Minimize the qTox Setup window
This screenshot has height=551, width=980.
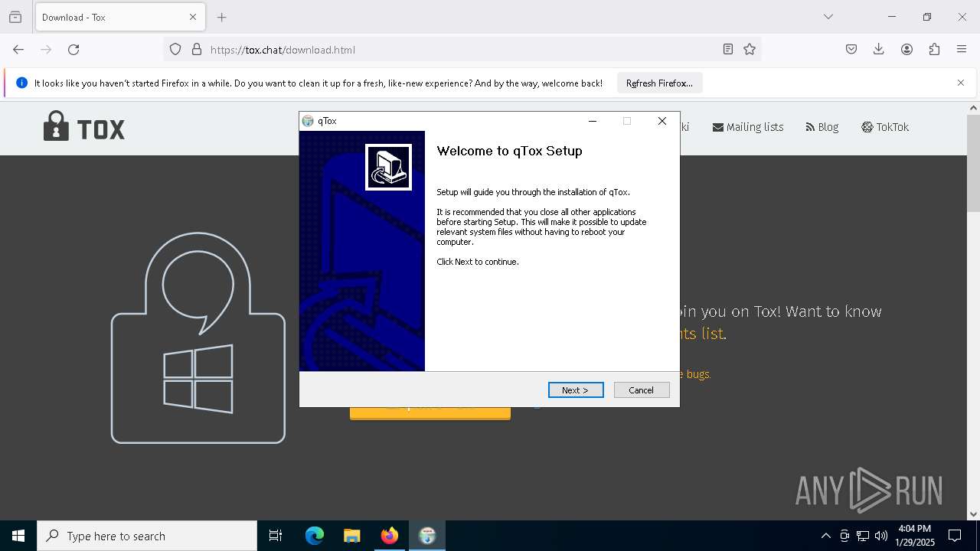[593, 121]
